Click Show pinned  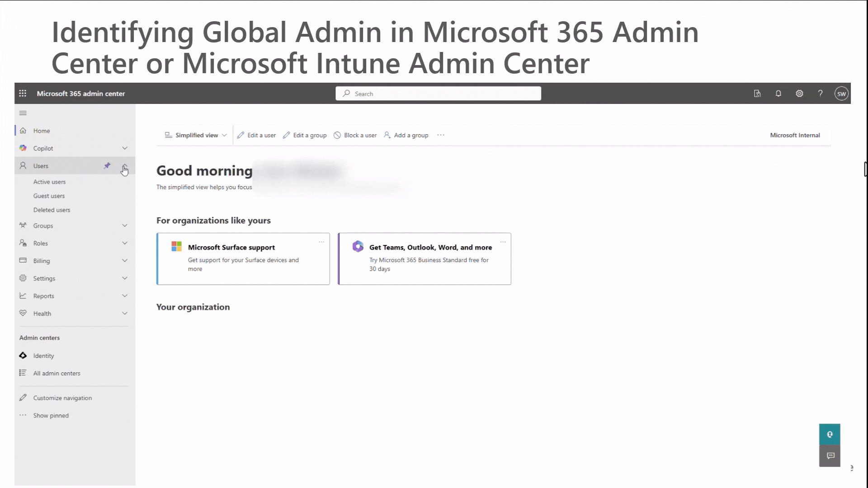pyautogui.click(x=51, y=416)
